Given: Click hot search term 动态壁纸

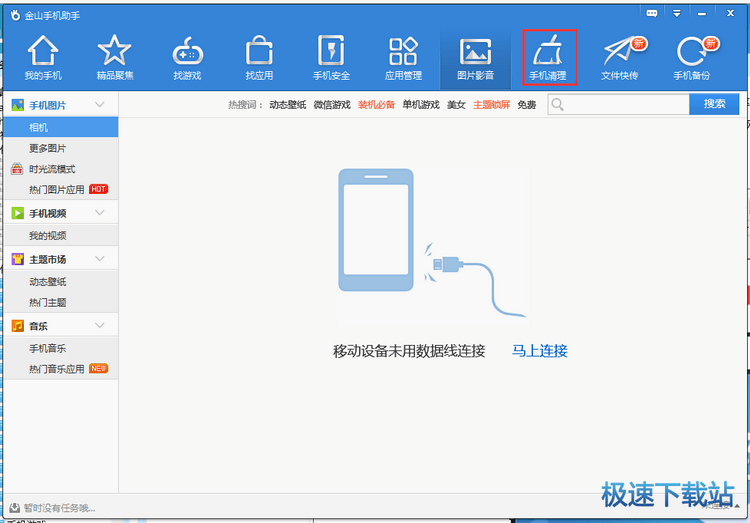Looking at the screenshot, I should point(287,105).
